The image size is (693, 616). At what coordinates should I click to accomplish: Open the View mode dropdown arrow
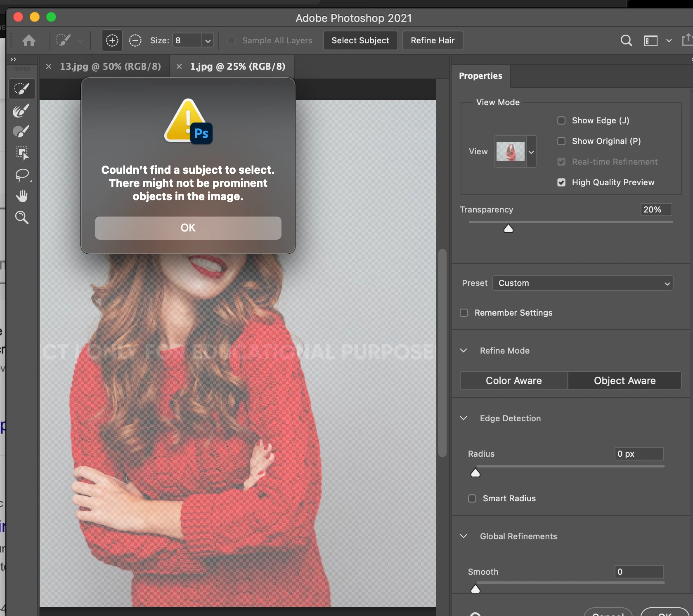point(531,151)
